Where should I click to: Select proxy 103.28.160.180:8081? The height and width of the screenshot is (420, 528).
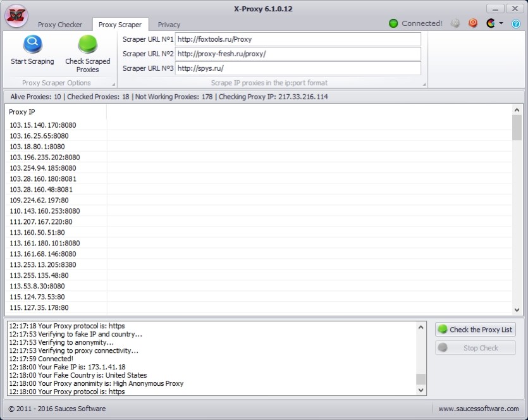point(43,179)
